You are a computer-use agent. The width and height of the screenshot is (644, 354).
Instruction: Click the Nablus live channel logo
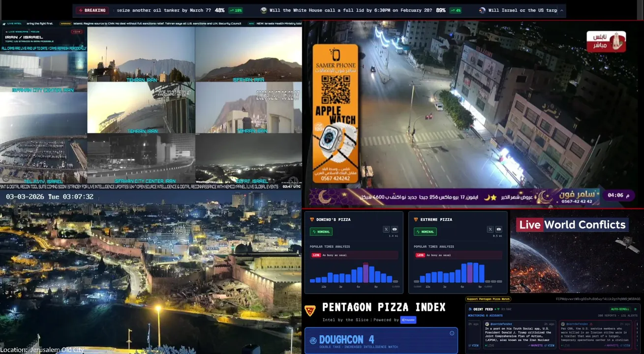(606, 41)
